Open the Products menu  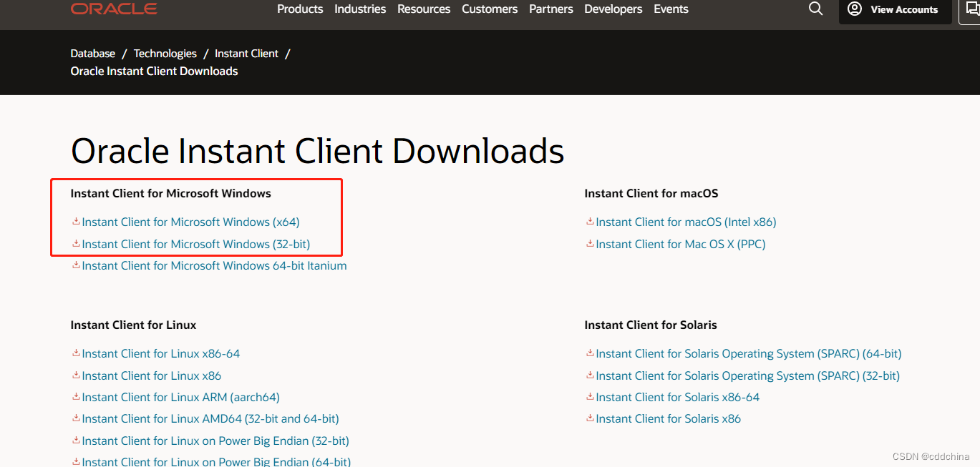pos(300,9)
